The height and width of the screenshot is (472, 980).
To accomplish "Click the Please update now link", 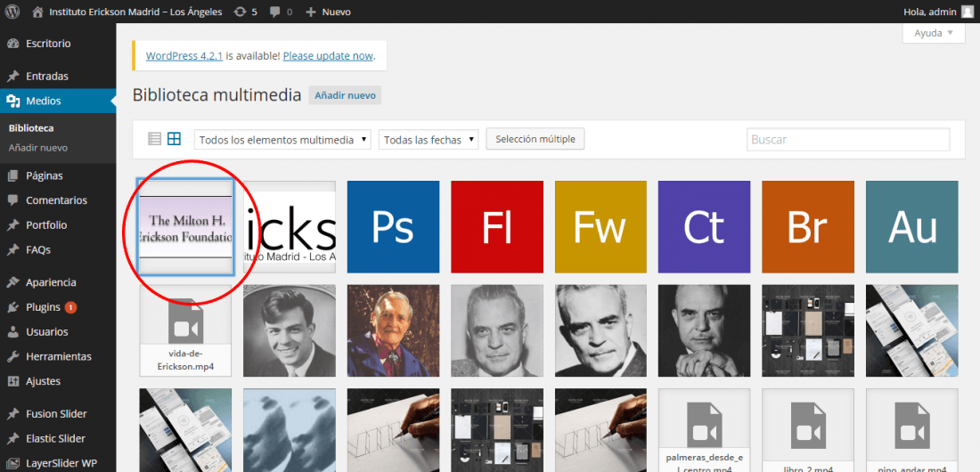I will [x=328, y=55].
